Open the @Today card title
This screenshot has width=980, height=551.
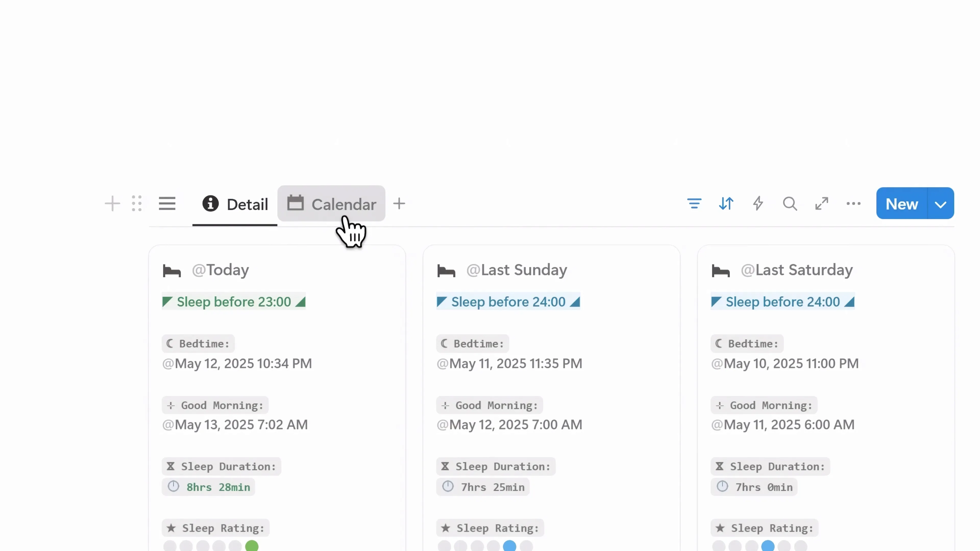[220, 270]
